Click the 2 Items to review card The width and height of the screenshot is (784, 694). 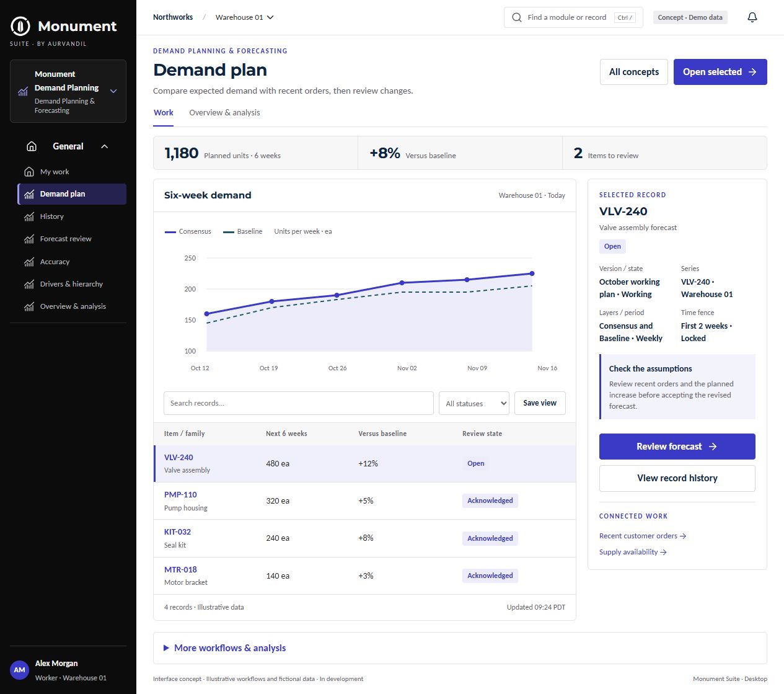coord(664,153)
